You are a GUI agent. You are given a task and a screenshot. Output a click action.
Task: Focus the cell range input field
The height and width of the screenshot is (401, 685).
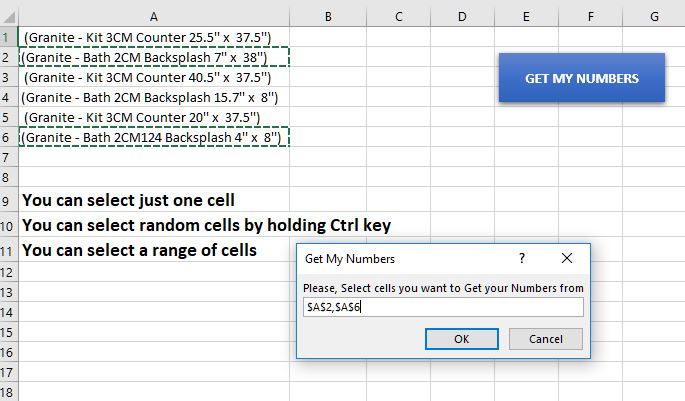pyautogui.click(x=443, y=307)
